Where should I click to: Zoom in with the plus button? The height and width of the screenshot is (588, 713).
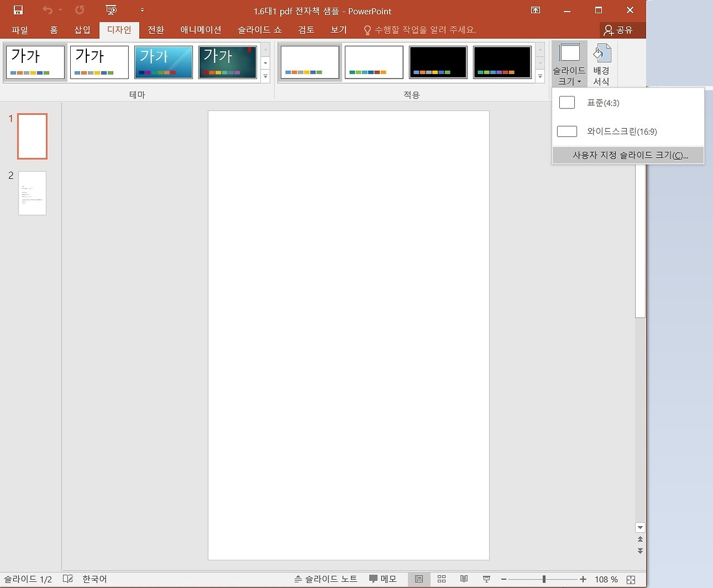(x=583, y=579)
